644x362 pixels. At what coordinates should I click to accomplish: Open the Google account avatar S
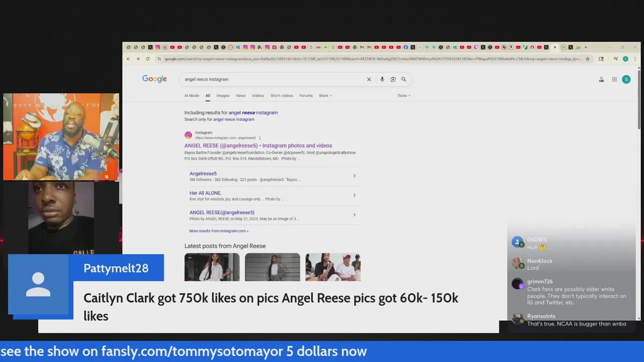(x=626, y=79)
